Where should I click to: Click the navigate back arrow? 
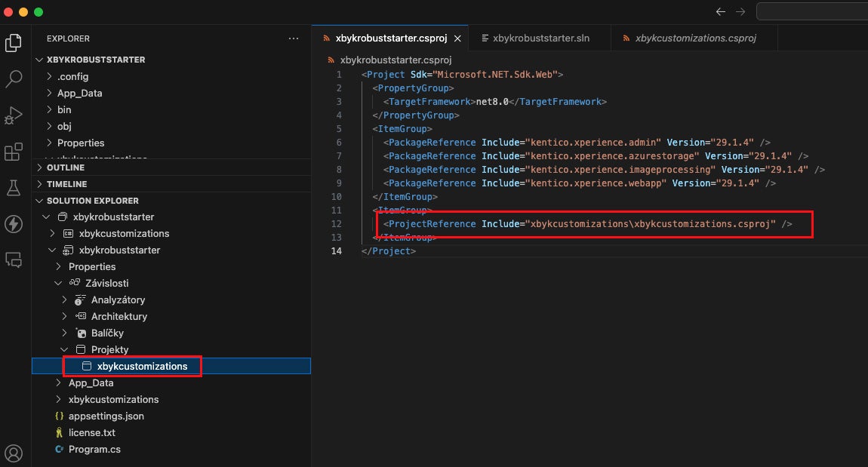pyautogui.click(x=720, y=11)
